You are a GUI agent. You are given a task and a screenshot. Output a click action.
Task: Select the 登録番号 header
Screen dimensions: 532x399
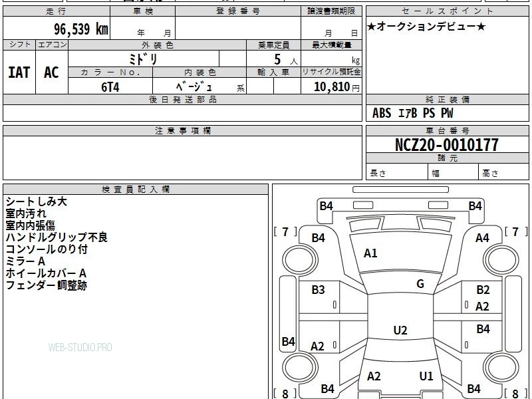238,11
